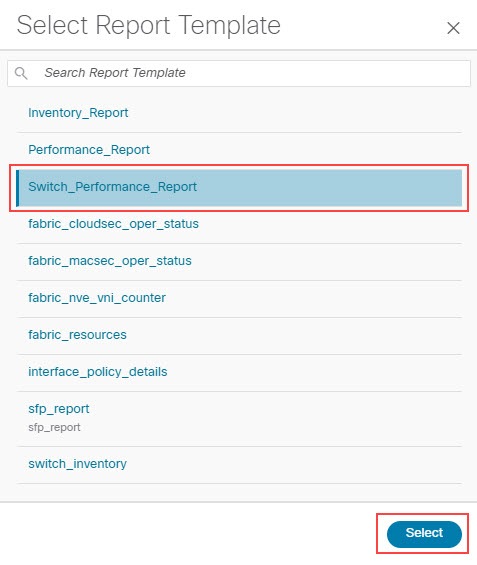Click the highlighted Switch_Performance_Report row
477x565 pixels.
pyautogui.click(x=239, y=187)
